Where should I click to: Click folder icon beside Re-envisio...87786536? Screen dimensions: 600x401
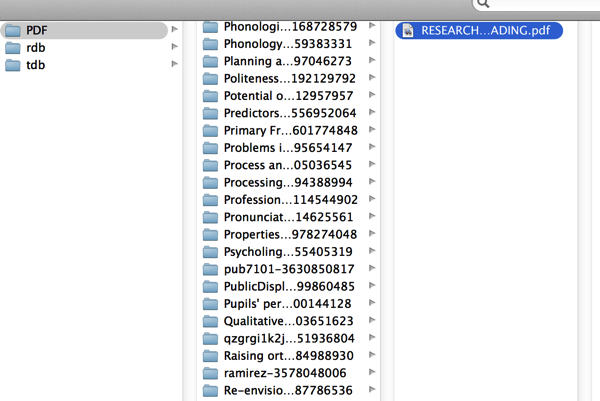[x=210, y=391]
